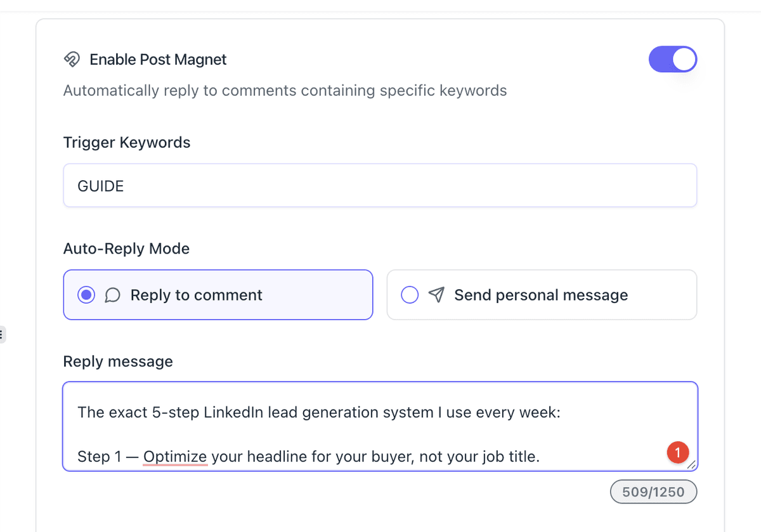Click the Reply message label
The image size is (761, 532).
pyautogui.click(x=118, y=361)
